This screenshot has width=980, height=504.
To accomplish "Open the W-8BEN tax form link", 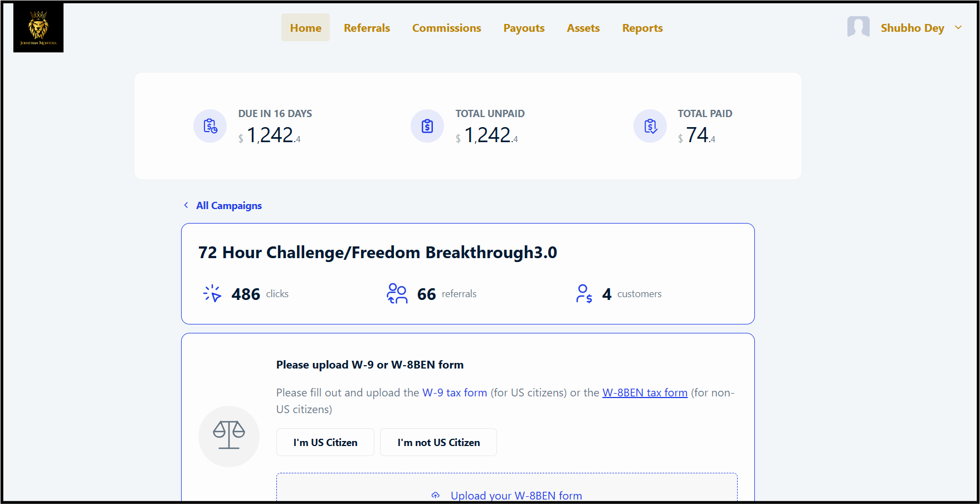I will coord(645,392).
